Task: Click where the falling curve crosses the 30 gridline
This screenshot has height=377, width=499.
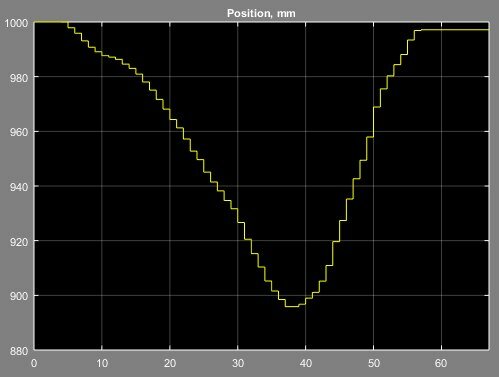Action: (238, 215)
